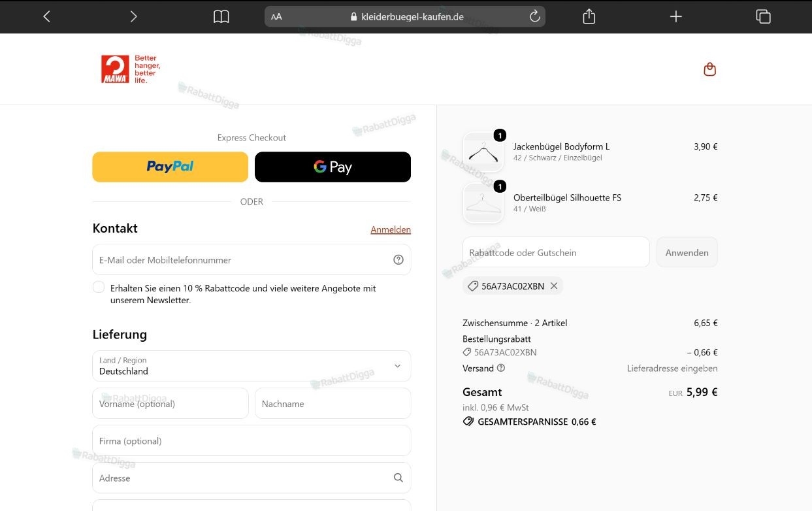Click the Firma (optional) field
Viewport: 812px width, 511px height.
tap(252, 440)
